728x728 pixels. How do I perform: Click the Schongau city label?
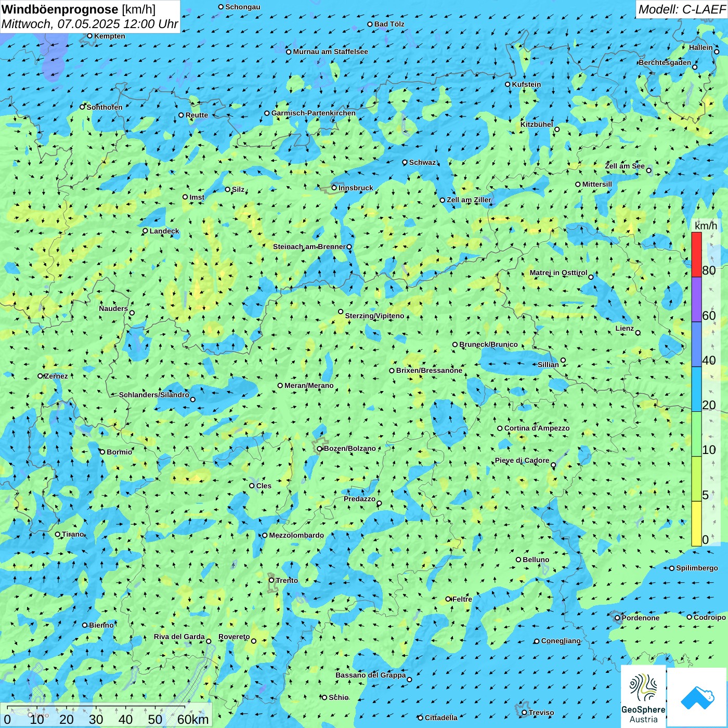(243, 7)
